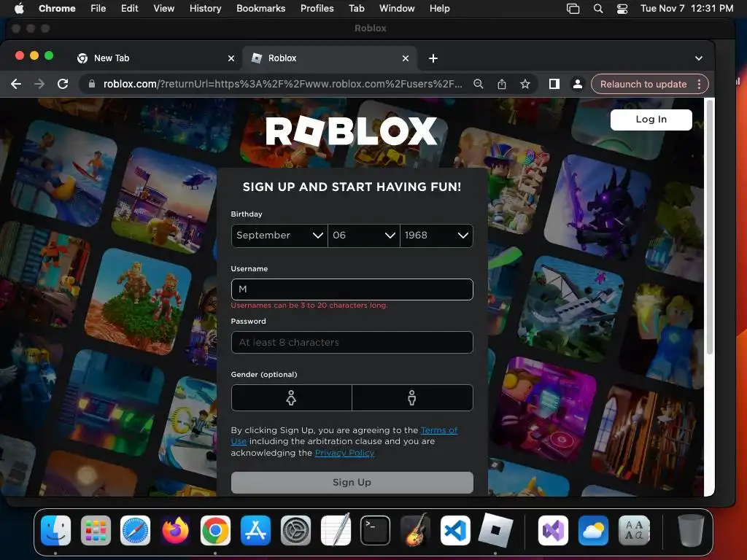Click the Spotlight search icon in menu bar
This screenshot has height=560, width=747.
click(598, 8)
